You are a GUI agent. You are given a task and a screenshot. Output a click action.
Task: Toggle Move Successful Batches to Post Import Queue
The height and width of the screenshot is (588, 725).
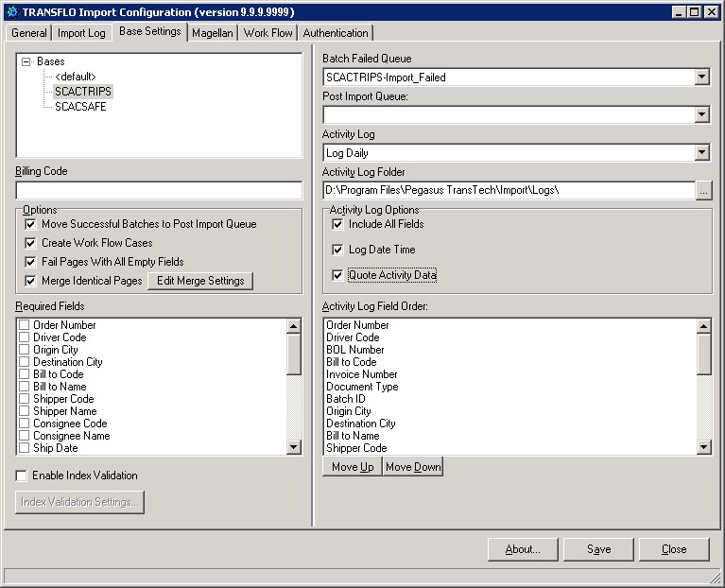click(x=30, y=225)
